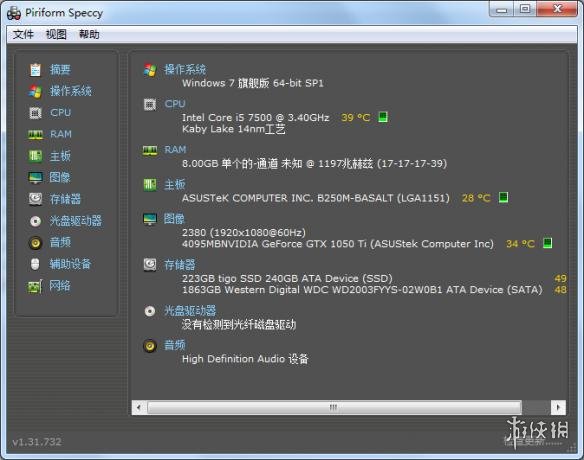
Task: Click the ASUSTeK B250M-BASALT motherboard line
Action: [x=316, y=198]
